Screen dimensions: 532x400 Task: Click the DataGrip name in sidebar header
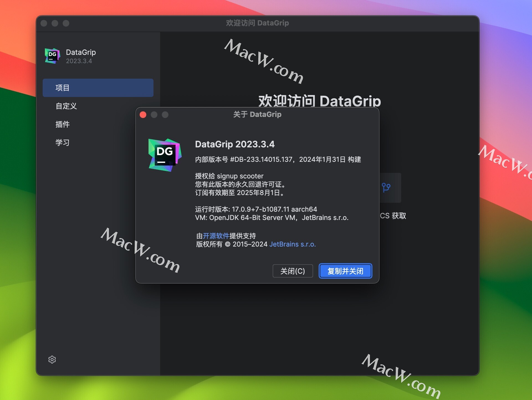coord(81,52)
